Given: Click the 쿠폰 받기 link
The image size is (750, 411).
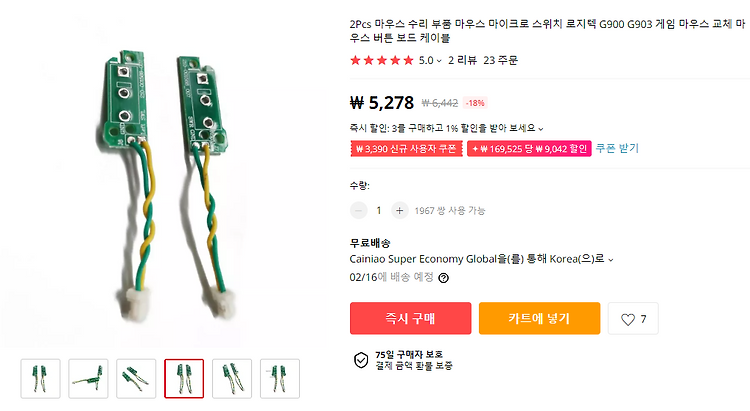Looking at the screenshot, I should 617,148.
